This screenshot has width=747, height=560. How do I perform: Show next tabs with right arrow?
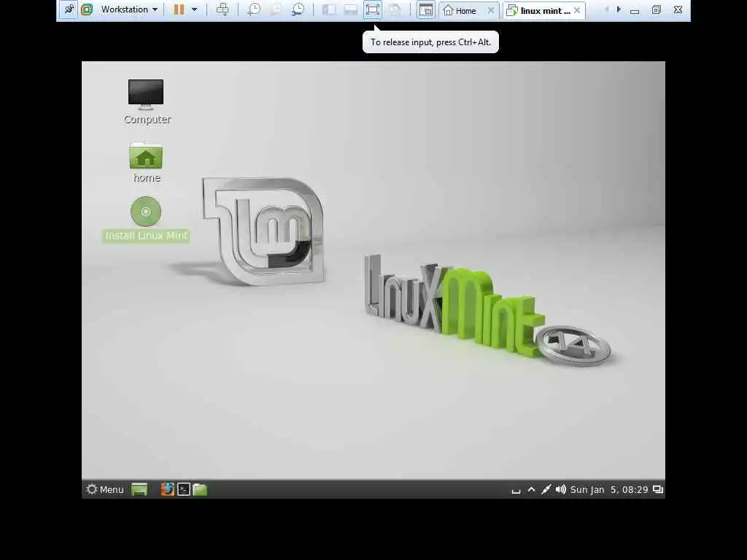[x=619, y=9]
